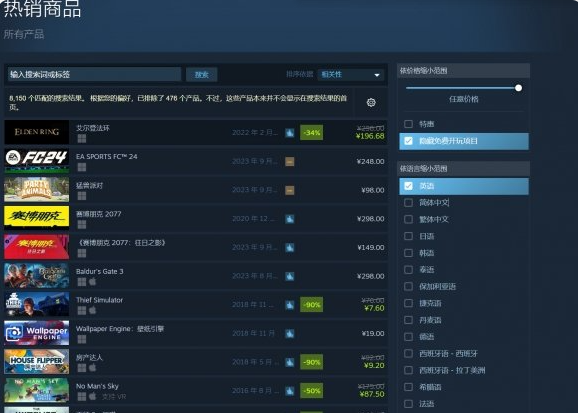Click Mac platform icon under No Man's Sky
This screenshot has height=413, width=578.
coord(93,396)
